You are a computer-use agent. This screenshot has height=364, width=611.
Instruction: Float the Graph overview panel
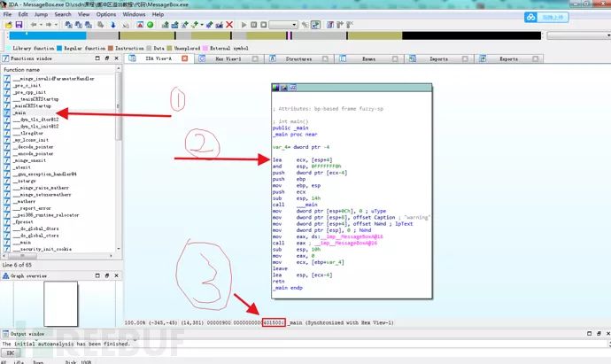tap(107, 276)
